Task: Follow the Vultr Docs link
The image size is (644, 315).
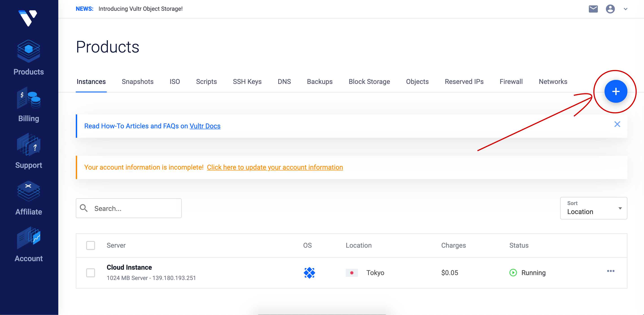Action: (x=205, y=126)
